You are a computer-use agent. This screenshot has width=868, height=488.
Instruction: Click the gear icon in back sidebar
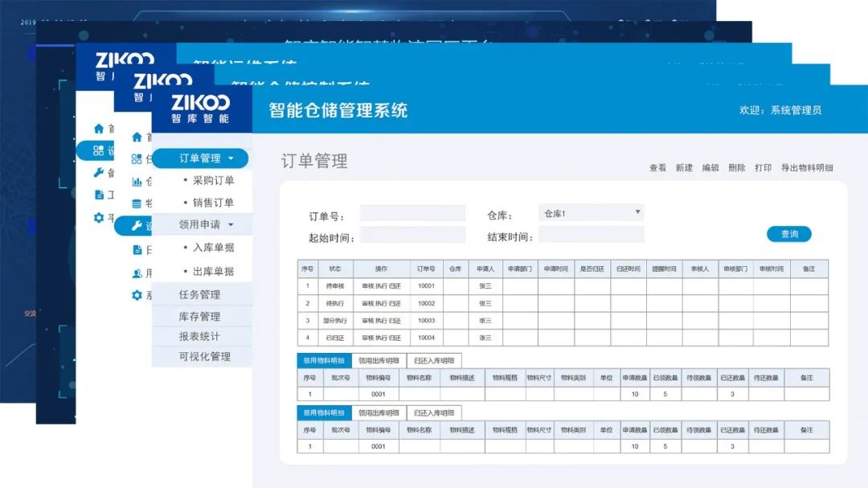click(x=99, y=217)
